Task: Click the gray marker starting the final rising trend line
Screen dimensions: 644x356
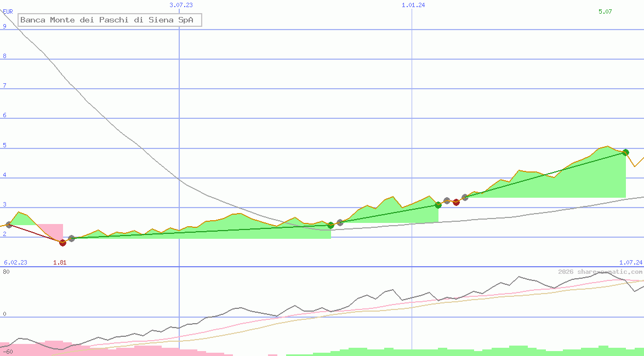Action: [x=465, y=197]
